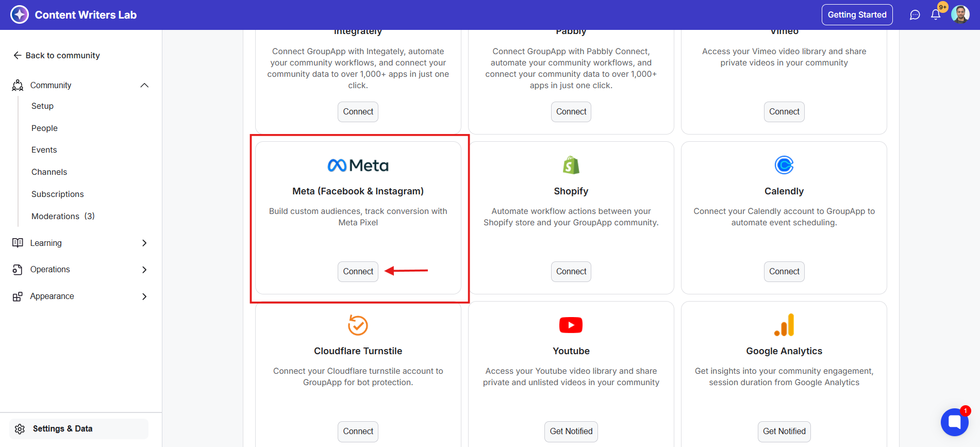Click the Google Analytics "Get insights" description
The width and height of the screenshot is (980, 447).
[784, 377]
